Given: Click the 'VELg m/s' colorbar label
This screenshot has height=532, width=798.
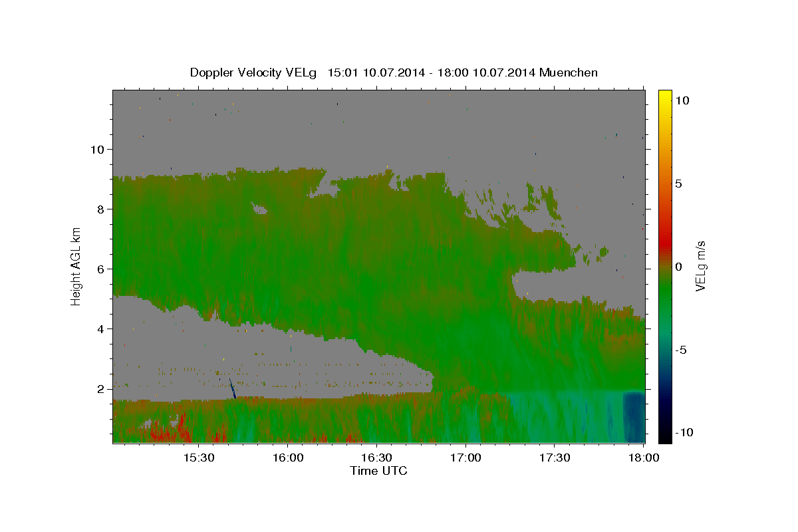Looking at the screenshot, I should pyautogui.click(x=701, y=267).
